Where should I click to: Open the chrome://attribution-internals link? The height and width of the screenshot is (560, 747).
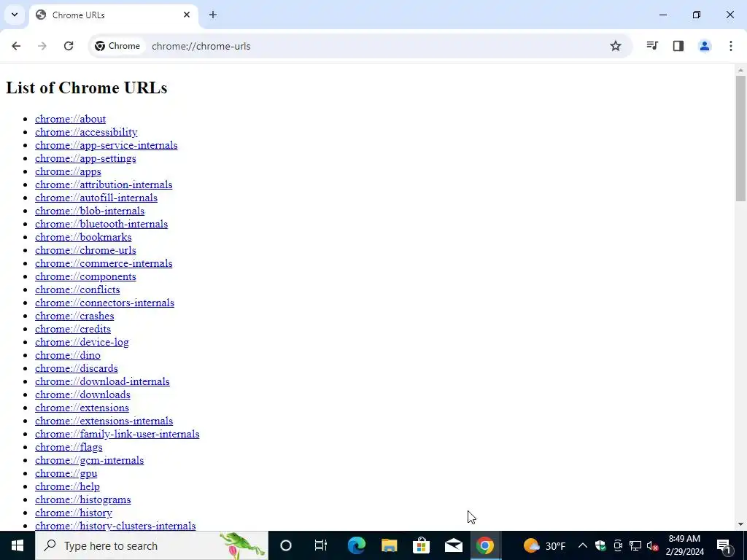[104, 184]
